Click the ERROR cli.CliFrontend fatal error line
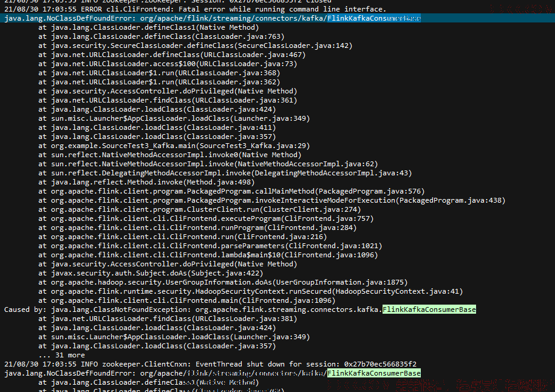Image resolution: width=555 pixels, height=392 pixels. coord(195,9)
